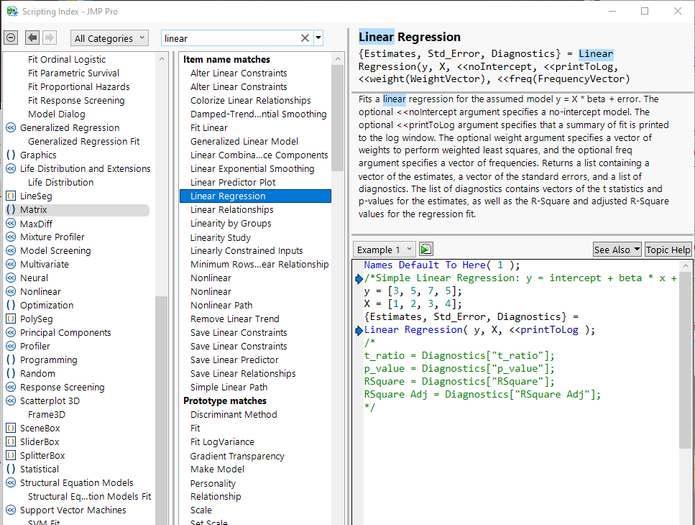The width and height of the screenshot is (695, 525).
Task: Select Linear Predictor Plot item
Action: pyautogui.click(x=233, y=182)
